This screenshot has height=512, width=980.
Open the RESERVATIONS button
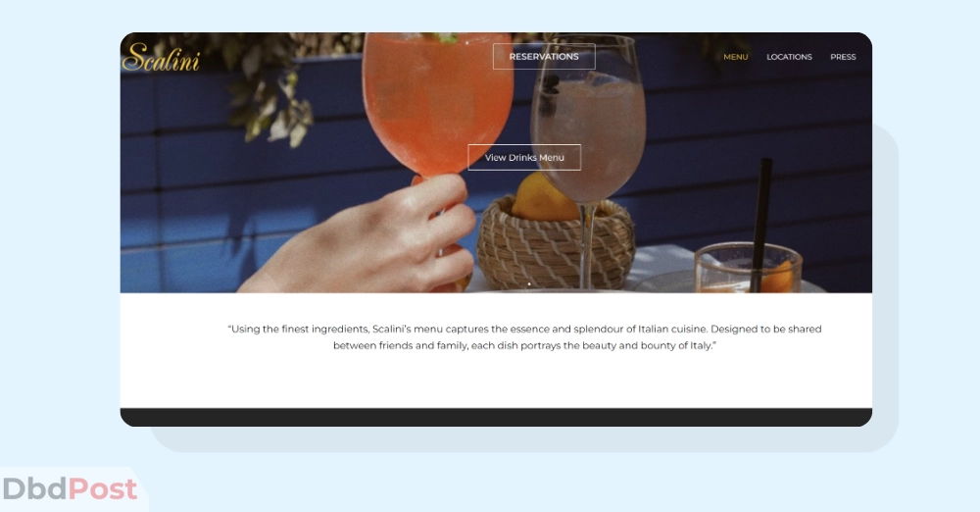tap(544, 56)
